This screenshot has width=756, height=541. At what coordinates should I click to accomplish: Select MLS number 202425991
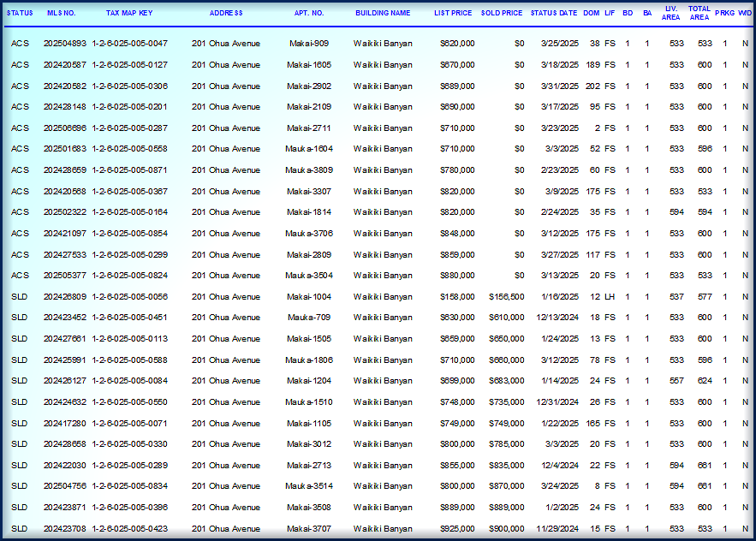coord(64,360)
